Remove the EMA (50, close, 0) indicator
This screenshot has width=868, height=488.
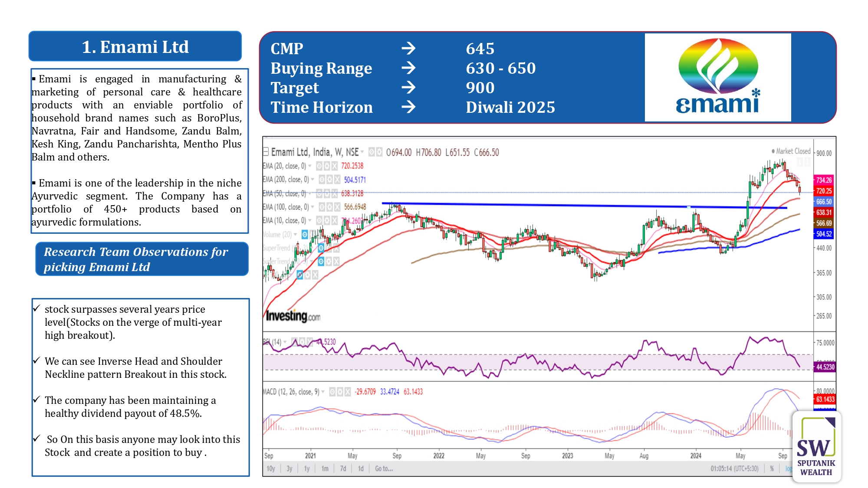pyautogui.click(x=334, y=193)
